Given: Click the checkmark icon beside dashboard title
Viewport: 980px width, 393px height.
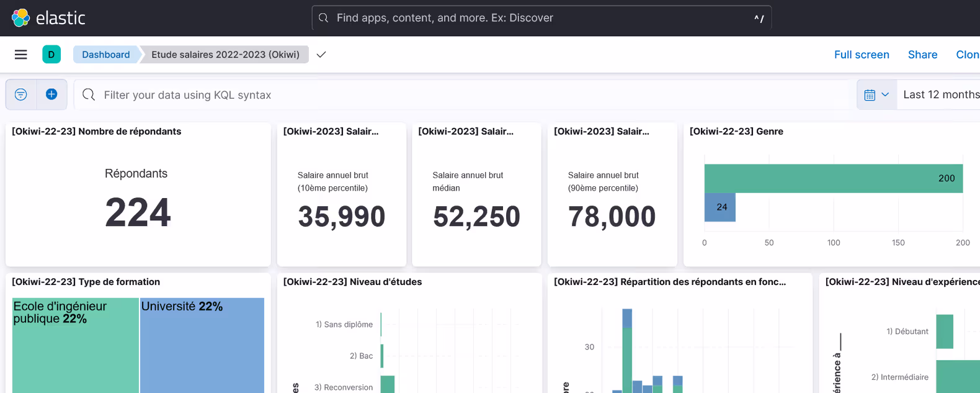Looking at the screenshot, I should [x=321, y=55].
